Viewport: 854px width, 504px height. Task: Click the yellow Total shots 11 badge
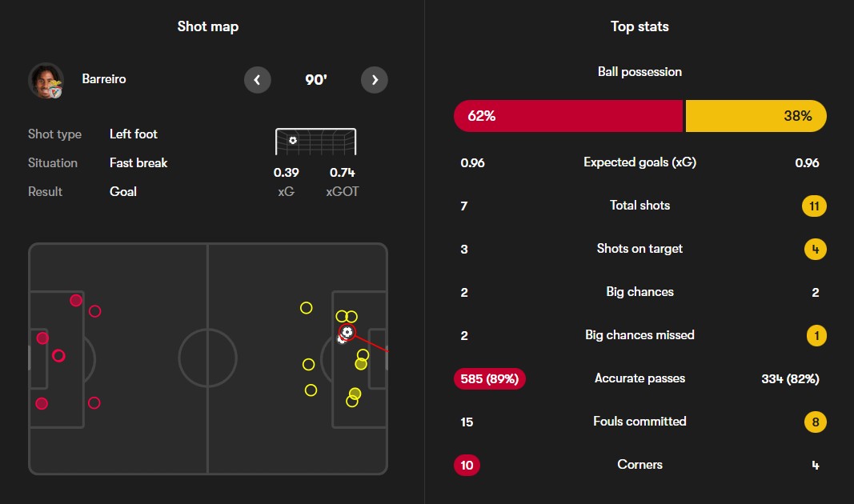tap(815, 206)
